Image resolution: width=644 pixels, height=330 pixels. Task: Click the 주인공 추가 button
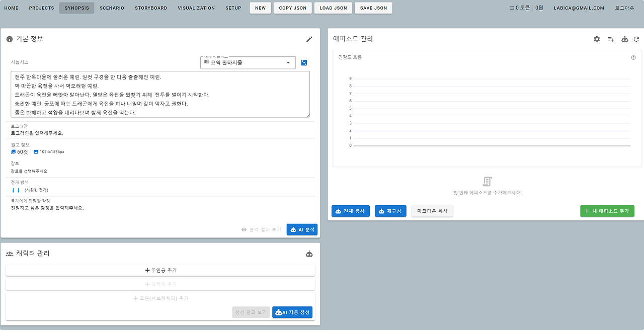[160, 270]
